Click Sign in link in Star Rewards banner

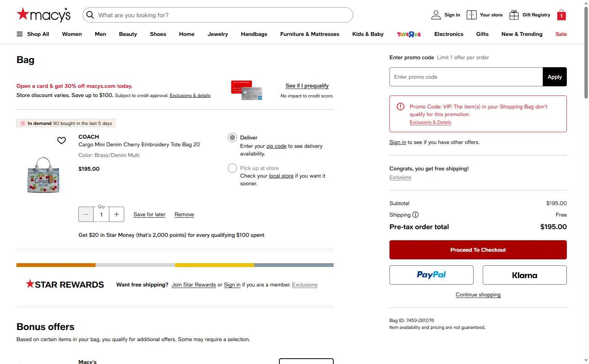(232, 285)
